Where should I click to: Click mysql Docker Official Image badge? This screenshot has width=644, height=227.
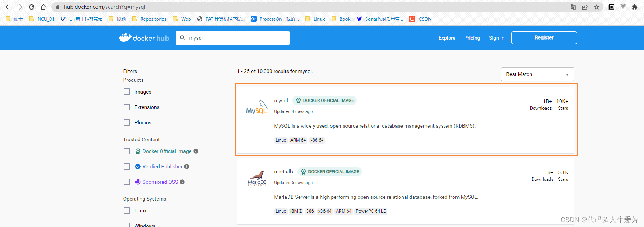(x=325, y=100)
